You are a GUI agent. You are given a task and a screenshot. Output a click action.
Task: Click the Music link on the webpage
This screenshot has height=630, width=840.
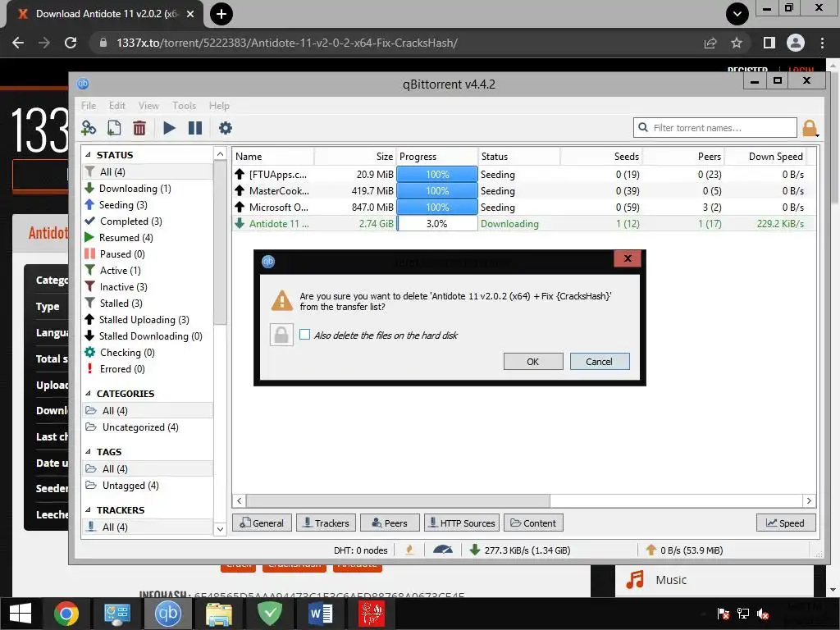[671, 580]
